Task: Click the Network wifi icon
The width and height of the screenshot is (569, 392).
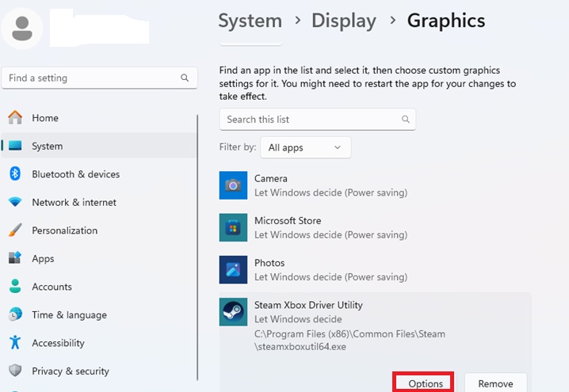Action: click(x=15, y=202)
